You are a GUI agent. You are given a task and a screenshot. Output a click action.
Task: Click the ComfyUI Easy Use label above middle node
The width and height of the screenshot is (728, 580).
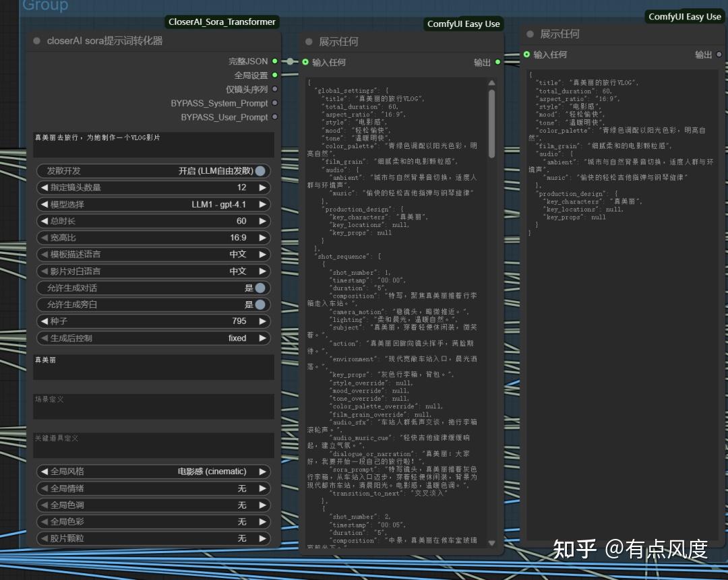pos(462,24)
